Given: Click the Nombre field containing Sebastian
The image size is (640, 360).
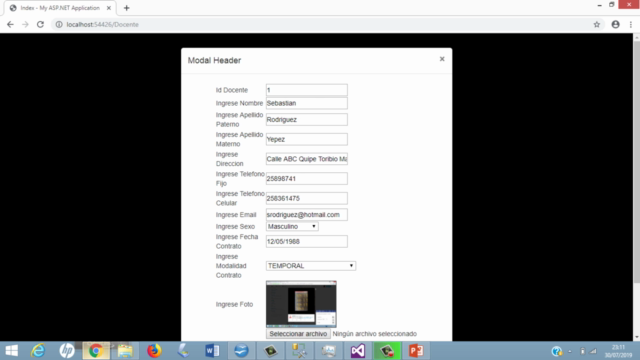Looking at the screenshot, I should pyautogui.click(x=307, y=103).
